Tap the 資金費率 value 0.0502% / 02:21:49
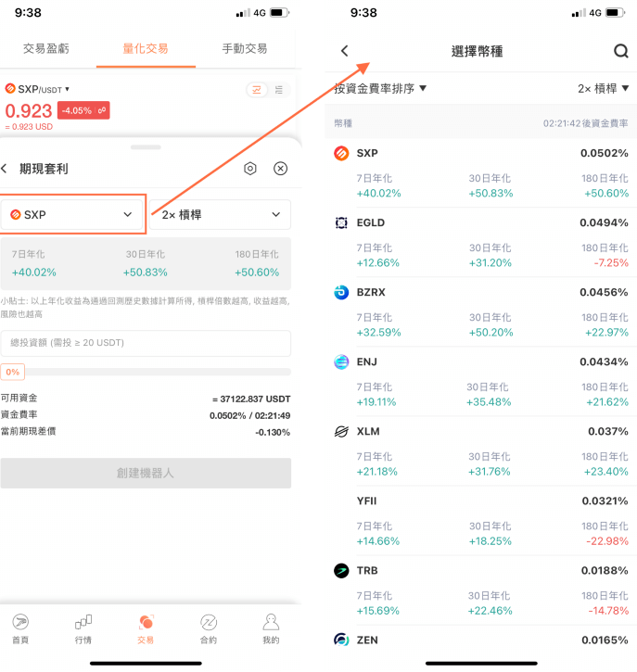Viewport: 637px width, 672px height. [x=250, y=416]
